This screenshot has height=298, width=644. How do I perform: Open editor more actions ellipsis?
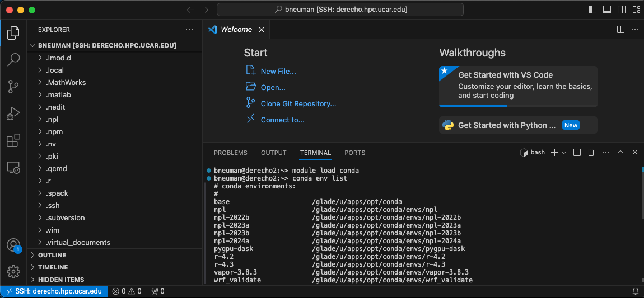coord(635,30)
